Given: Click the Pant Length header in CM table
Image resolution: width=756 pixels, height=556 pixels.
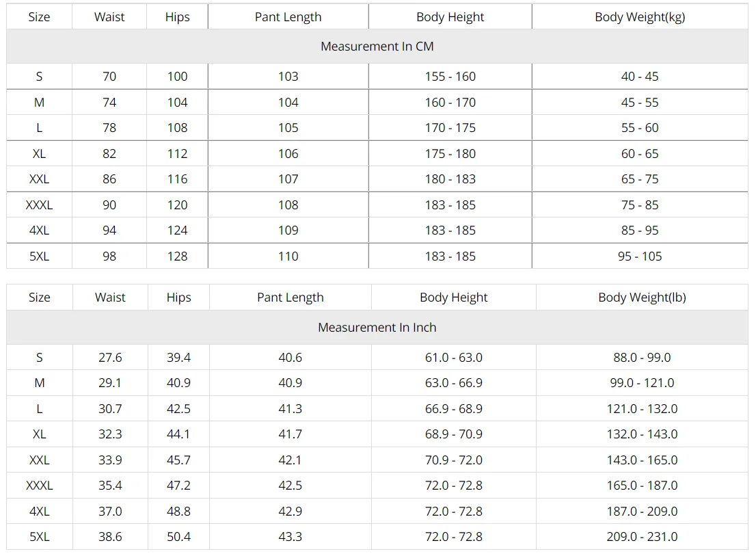Looking at the screenshot, I should [288, 17].
